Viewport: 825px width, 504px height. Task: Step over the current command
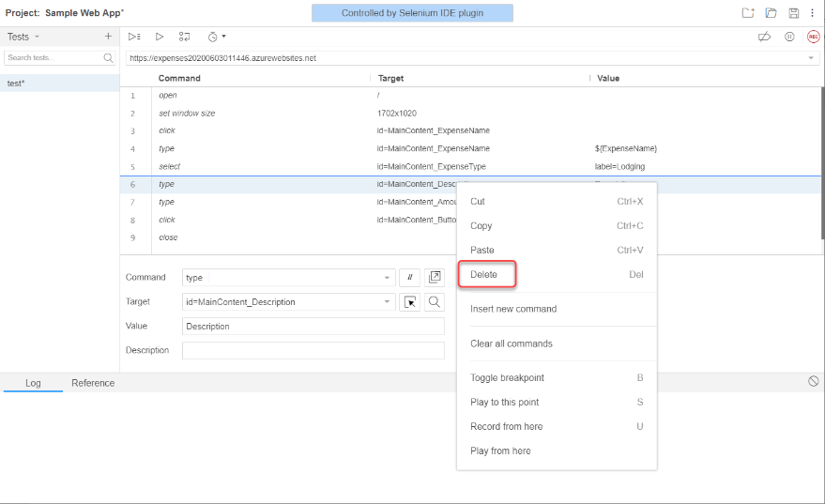click(184, 37)
